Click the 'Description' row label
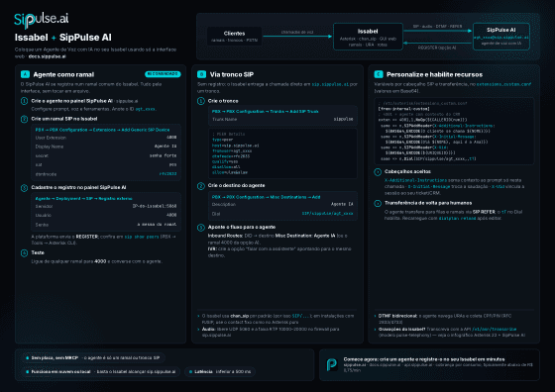Screen dimensions: 555x392 click(x=224, y=205)
